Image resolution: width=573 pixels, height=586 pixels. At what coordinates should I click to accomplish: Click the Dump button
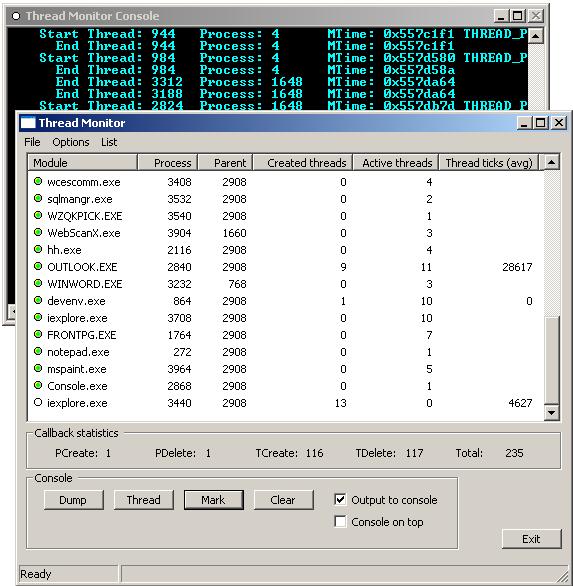(74, 500)
